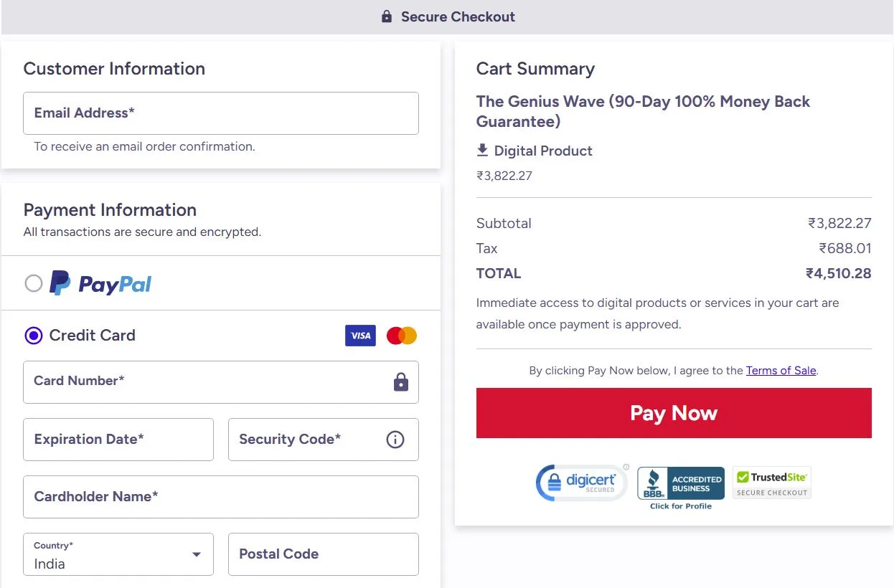Image resolution: width=894 pixels, height=588 pixels.
Task: Click the lock icon in Card Number field
Action: point(400,381)
